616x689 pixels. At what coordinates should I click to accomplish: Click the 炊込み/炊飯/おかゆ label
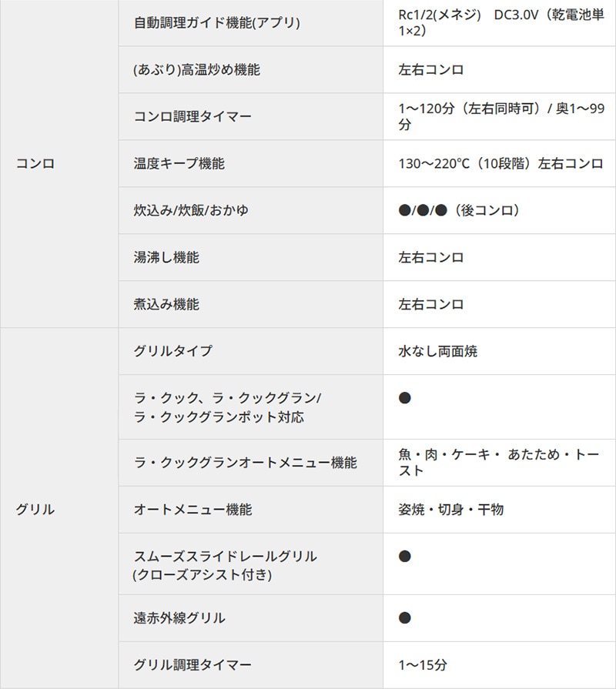point(191,210)
